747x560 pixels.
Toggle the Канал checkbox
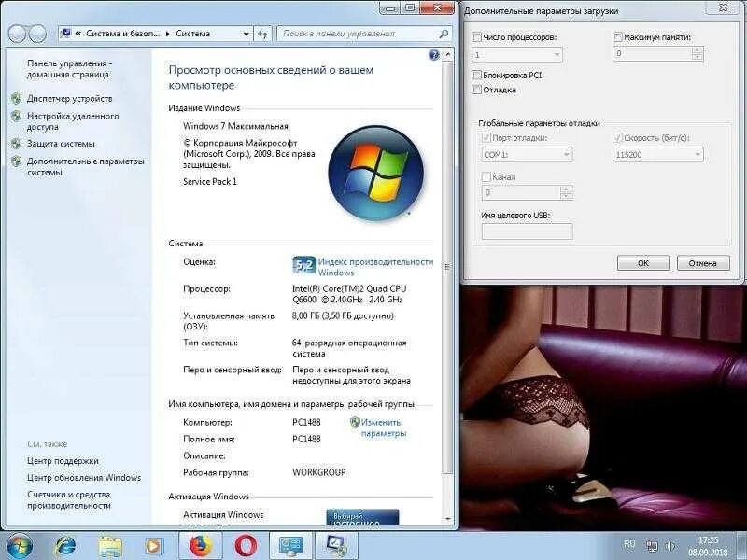tap(486, 176)
